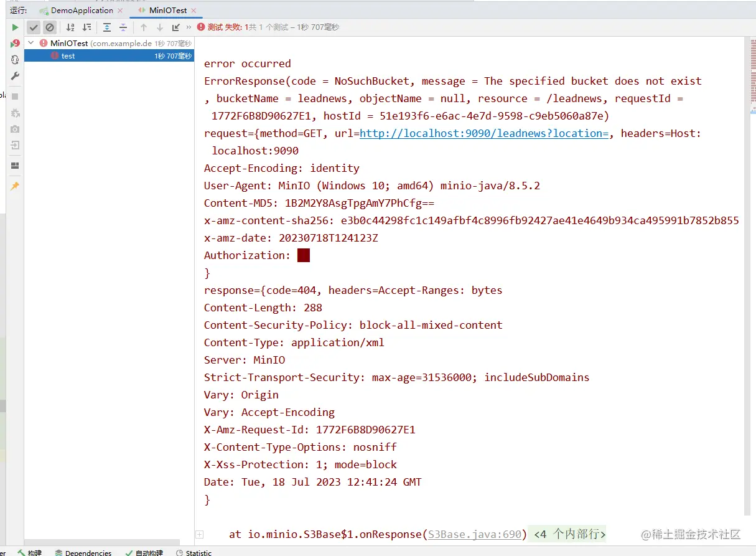Click the 'Content-Length: 288' line
The height and width of the screenshot is (556, 756).
(263, 308)
